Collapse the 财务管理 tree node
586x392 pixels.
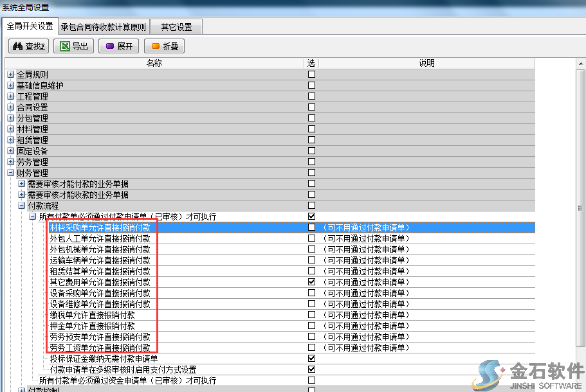pos(10,173)
